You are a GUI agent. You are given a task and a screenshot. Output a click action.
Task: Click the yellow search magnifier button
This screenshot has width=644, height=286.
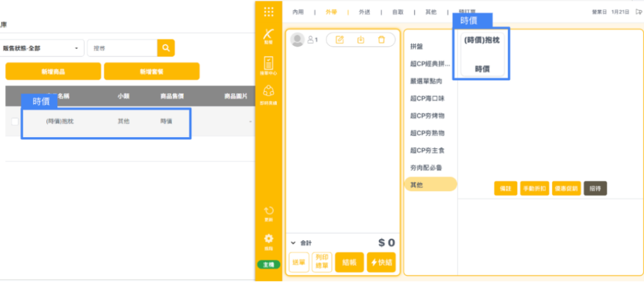pyautogui.click(x=166, y=48)
